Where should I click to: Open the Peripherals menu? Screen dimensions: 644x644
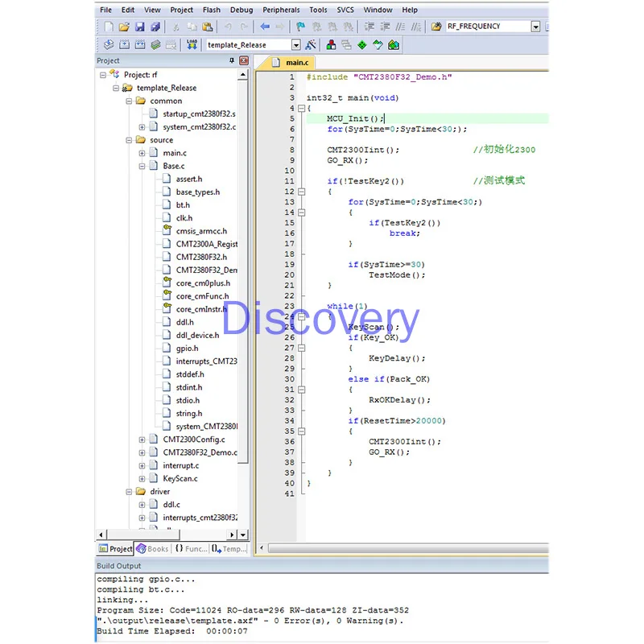tap(281, 10)
